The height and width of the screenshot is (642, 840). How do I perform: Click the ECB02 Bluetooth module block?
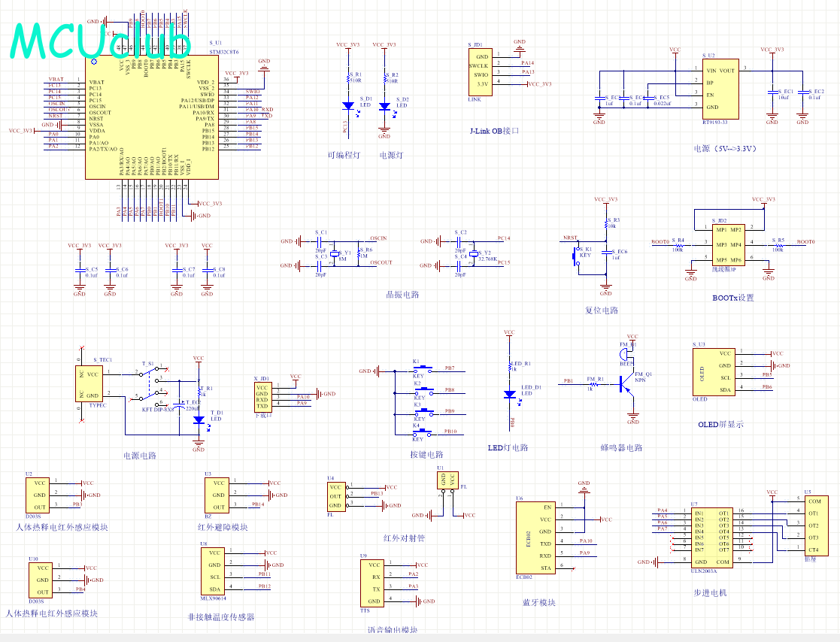(x=536, y=538)
